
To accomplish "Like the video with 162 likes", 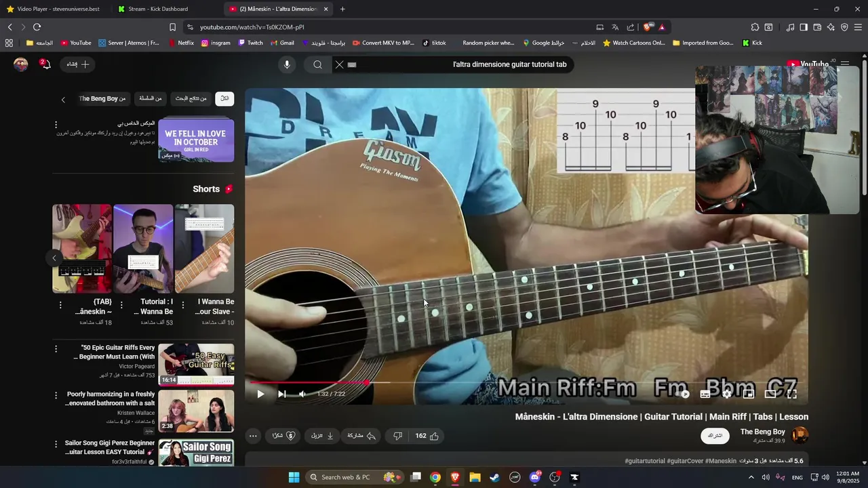I will 427,436.
